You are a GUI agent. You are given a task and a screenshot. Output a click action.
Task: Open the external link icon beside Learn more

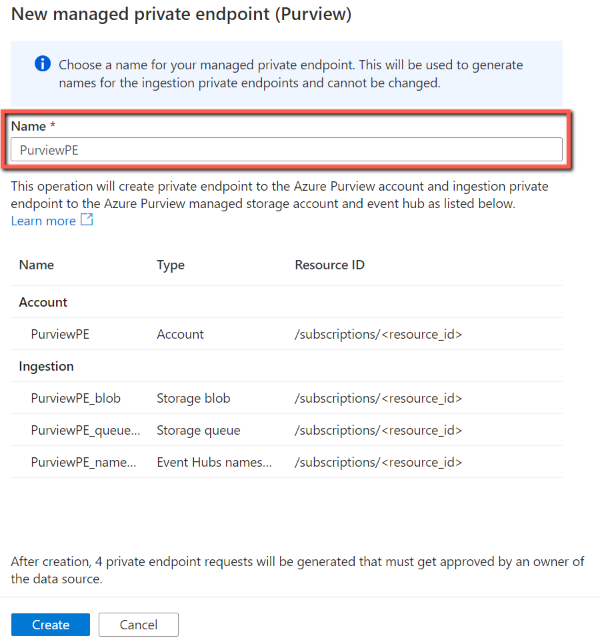point(87,220)
